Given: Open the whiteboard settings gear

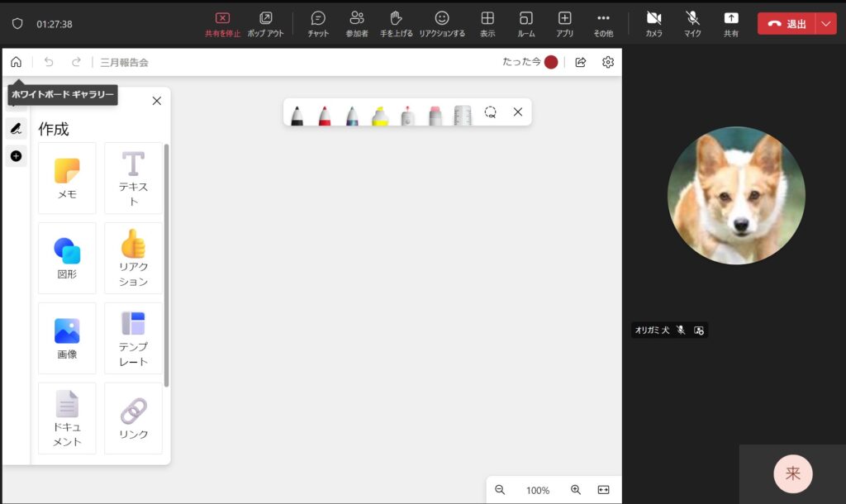Looking at the screenshot, I should tap(608, 62).
